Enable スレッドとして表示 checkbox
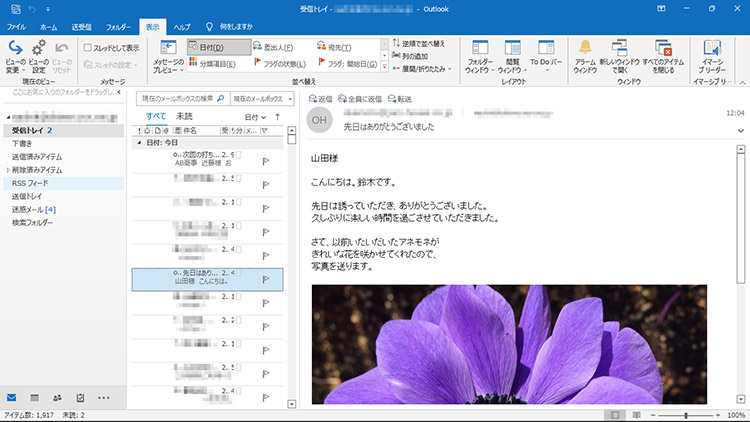Image resolution: width=750 pixels, height=422 pixels. (x=88, y=47)
